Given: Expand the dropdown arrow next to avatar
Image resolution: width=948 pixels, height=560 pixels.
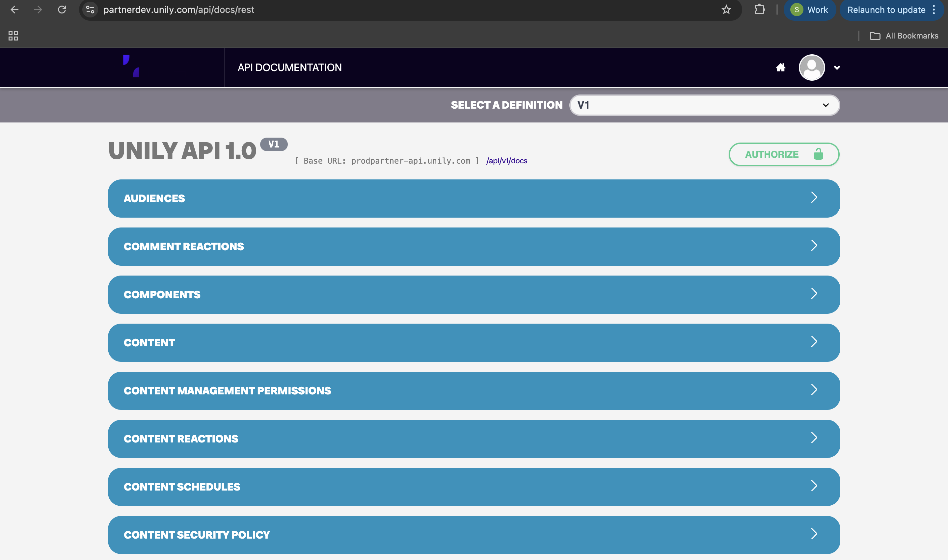Looking at the screenshot, I should pyautogui.click(x=837, y=68).
